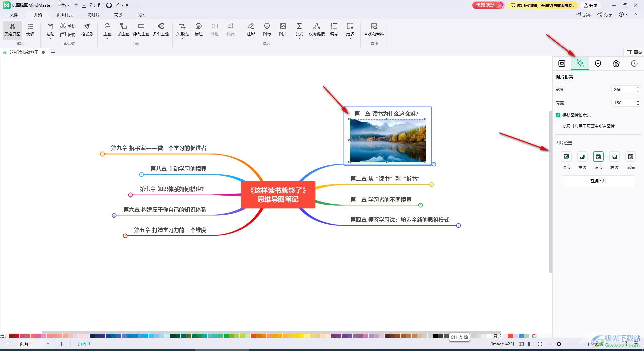Switch to the Slideshow (幻灯片) tab
The width and height of the screenshot is (644, 351).
94,15
